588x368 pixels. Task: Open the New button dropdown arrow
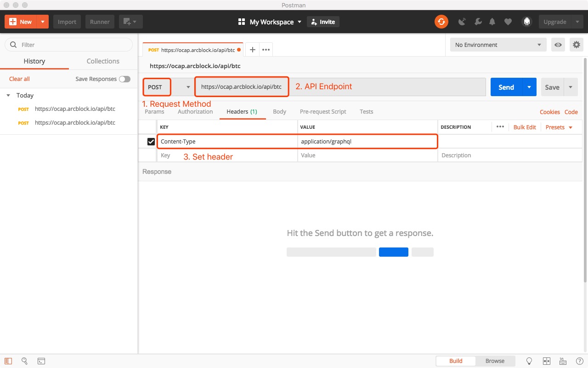pos(43,22)
